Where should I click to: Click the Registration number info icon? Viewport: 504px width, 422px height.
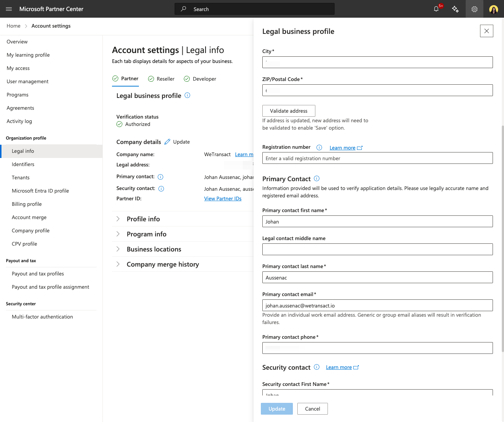pos(319,148)
